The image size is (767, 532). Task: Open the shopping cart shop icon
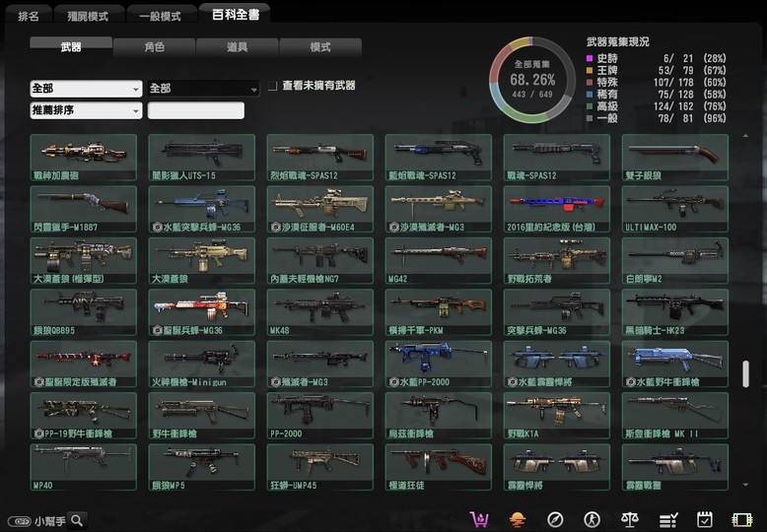tap(479, 519)
